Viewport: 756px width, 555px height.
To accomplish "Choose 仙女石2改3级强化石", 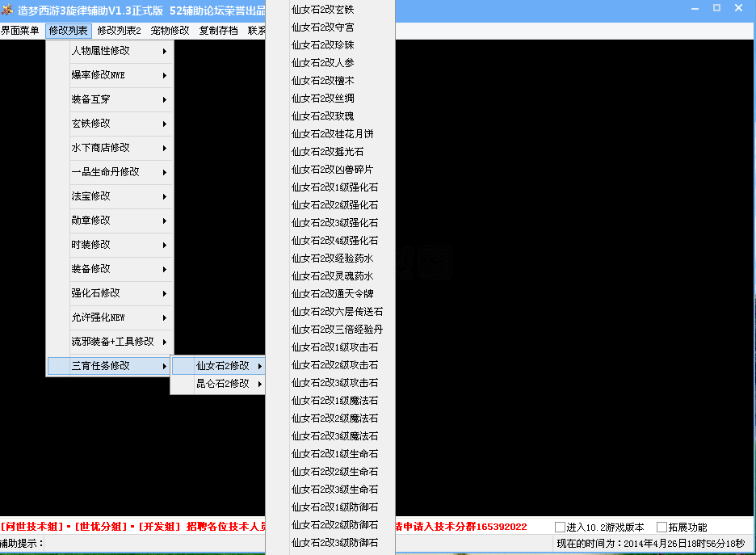I will pos(330,223).
